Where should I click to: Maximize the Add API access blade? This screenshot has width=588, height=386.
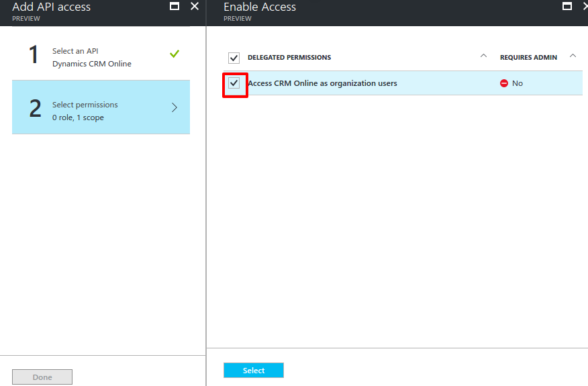175,6
